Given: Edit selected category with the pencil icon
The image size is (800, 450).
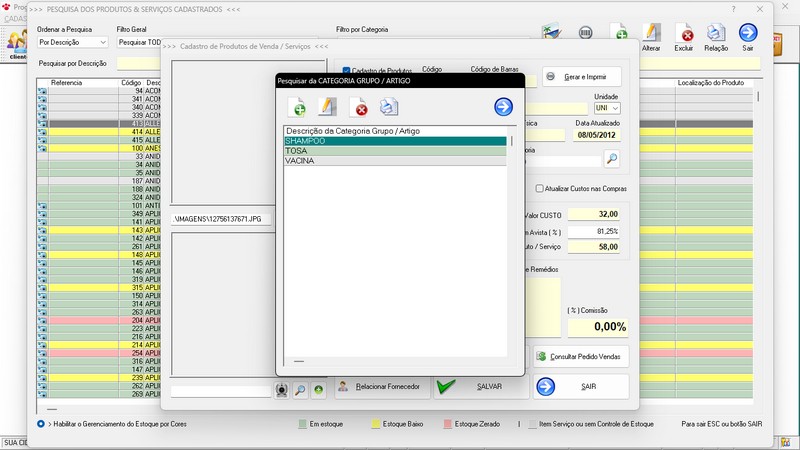Looking at the screenshot, I should (327, 107).
